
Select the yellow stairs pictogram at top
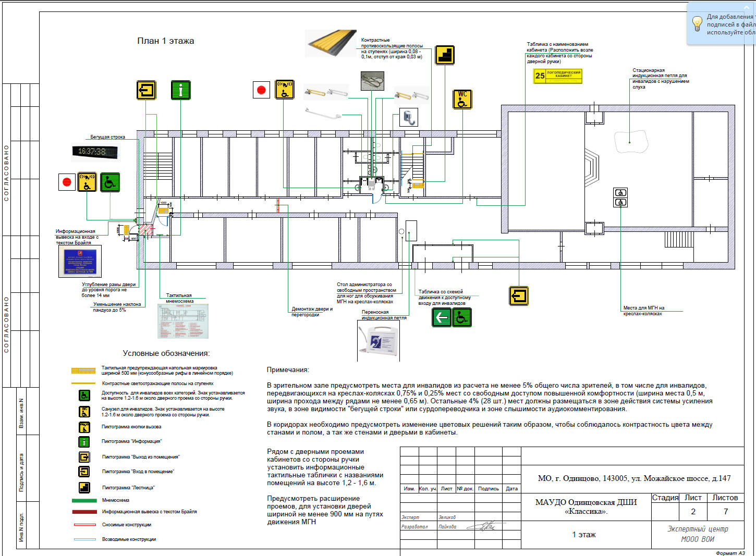[445, 55]
